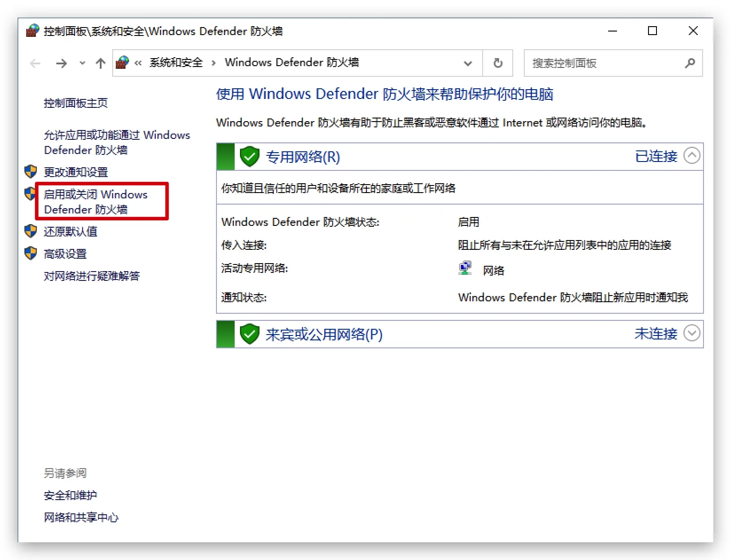The width and height of the screenshot is (731, 560).
Task: Click the Forward navigation arrow
Action: point(61,63)
